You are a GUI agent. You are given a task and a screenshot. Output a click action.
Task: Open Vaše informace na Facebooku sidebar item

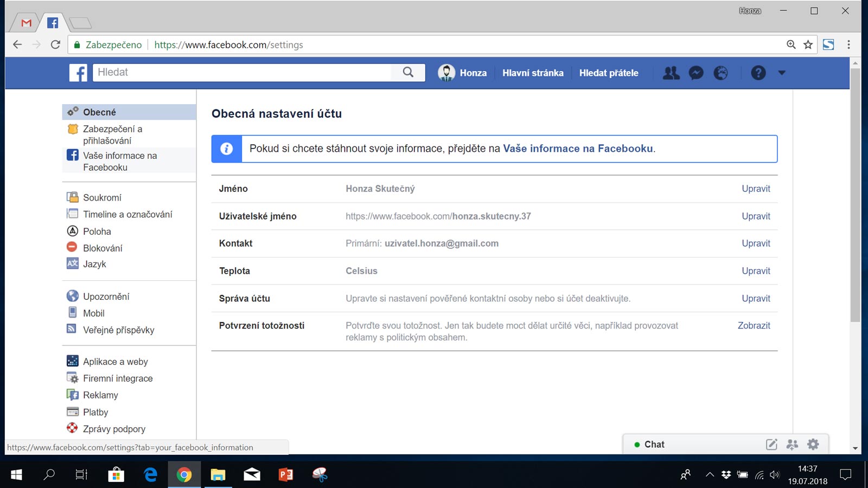pos(129,161)
